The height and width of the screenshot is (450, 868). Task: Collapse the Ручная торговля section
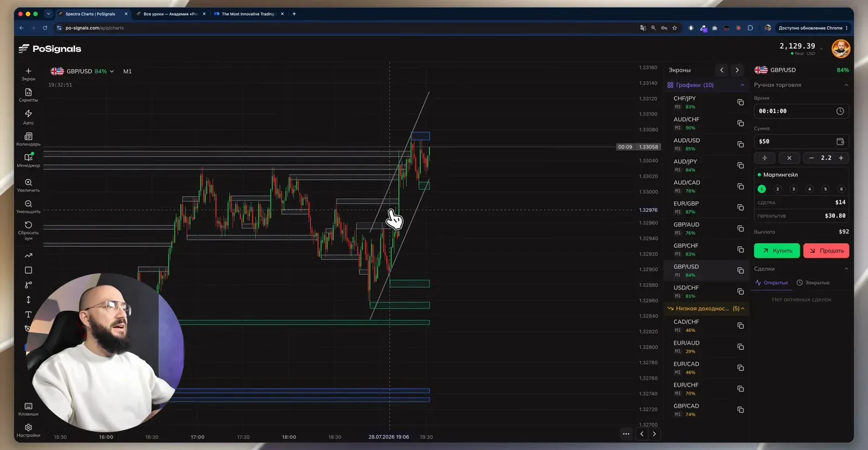click(846, 85)
